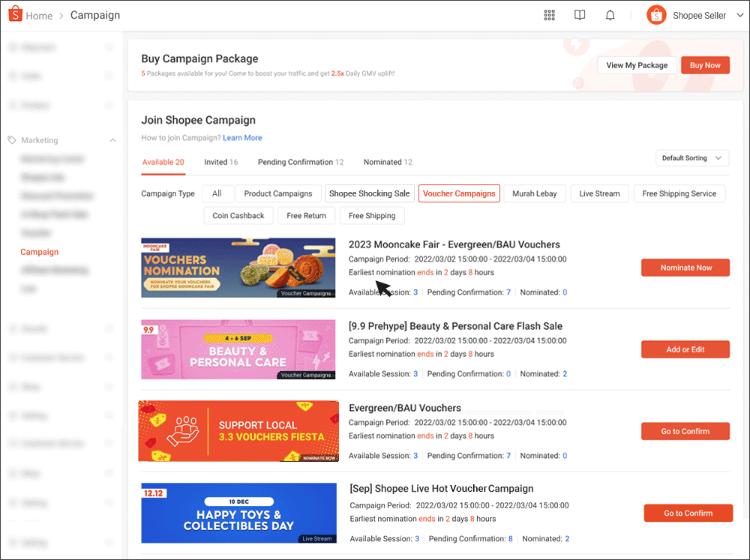Filter by Live Stream
Image resolution: width=750 pixels, height=560 pixels.
coord(599,193)
